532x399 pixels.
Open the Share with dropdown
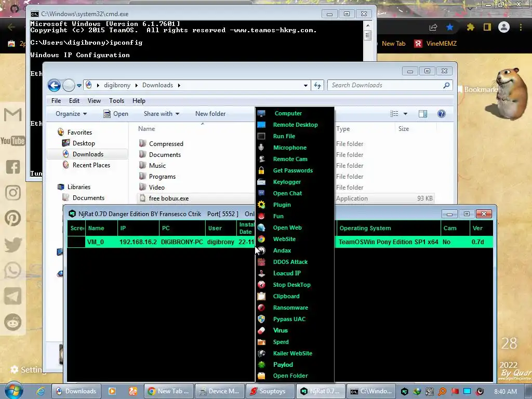pos(162,114)
